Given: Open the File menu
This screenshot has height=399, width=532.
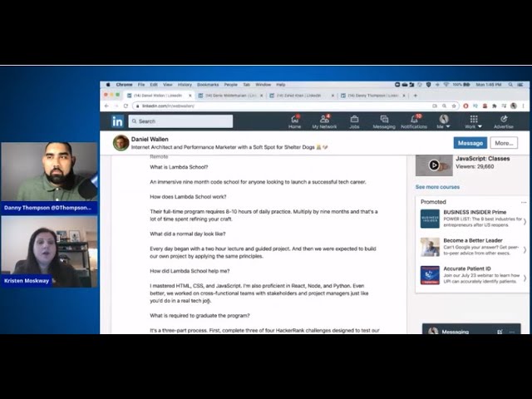Looking at the screenshot, I should pyautogui.click(x=141, y=85).
